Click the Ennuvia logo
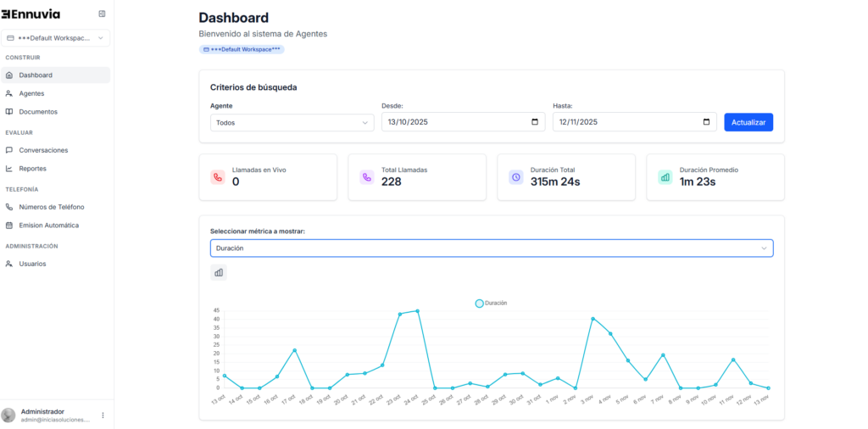 [31, 14]
